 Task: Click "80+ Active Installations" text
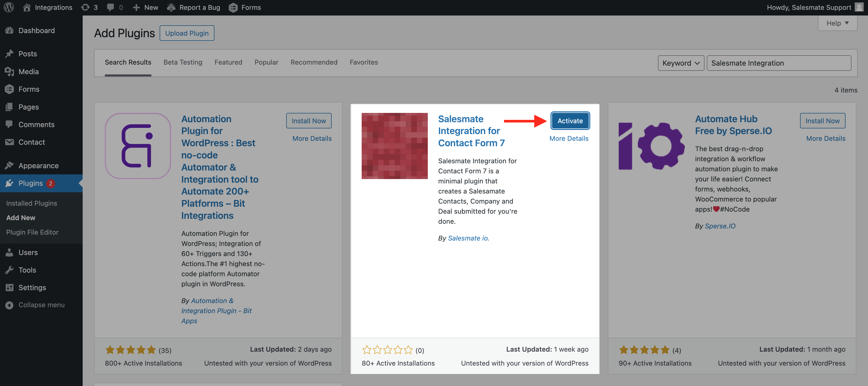pos(398,363)
